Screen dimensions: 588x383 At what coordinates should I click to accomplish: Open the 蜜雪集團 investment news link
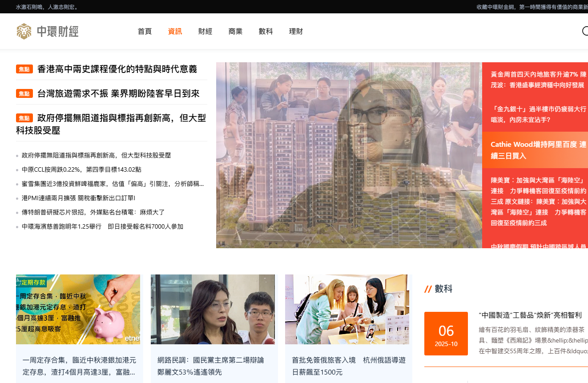click(x=113, y=184)
